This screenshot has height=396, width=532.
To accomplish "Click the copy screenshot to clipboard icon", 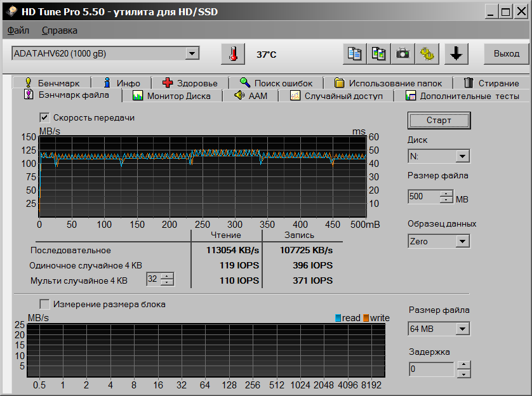I will [379, 54].
